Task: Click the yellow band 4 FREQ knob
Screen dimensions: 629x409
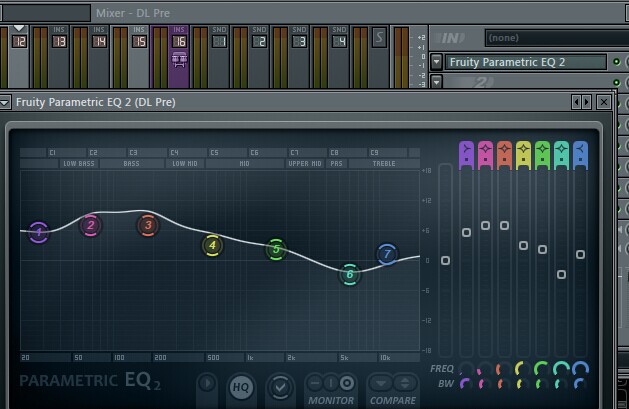Action: pyautogui.click(x=523, y=369)
